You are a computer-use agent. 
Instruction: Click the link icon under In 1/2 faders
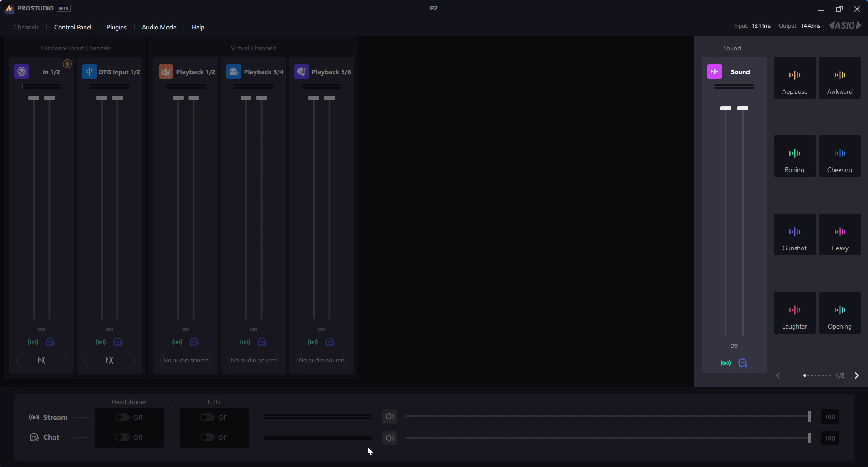tap(42, 329)
